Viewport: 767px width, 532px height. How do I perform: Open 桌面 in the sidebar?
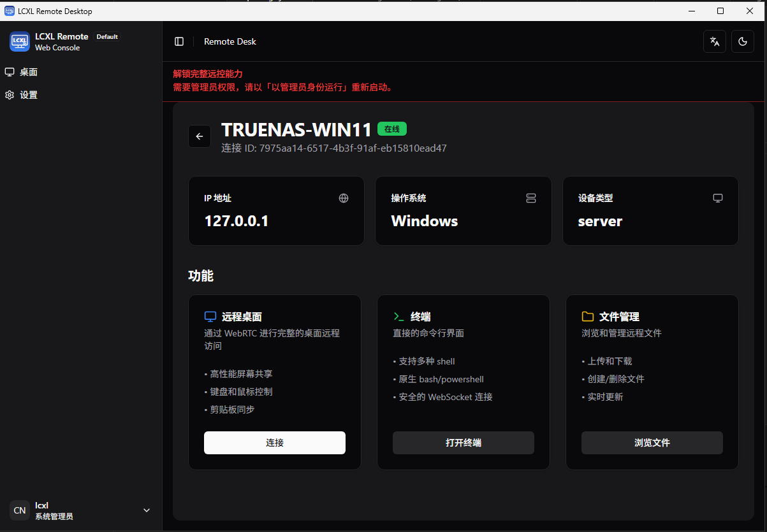coord(81,72)
